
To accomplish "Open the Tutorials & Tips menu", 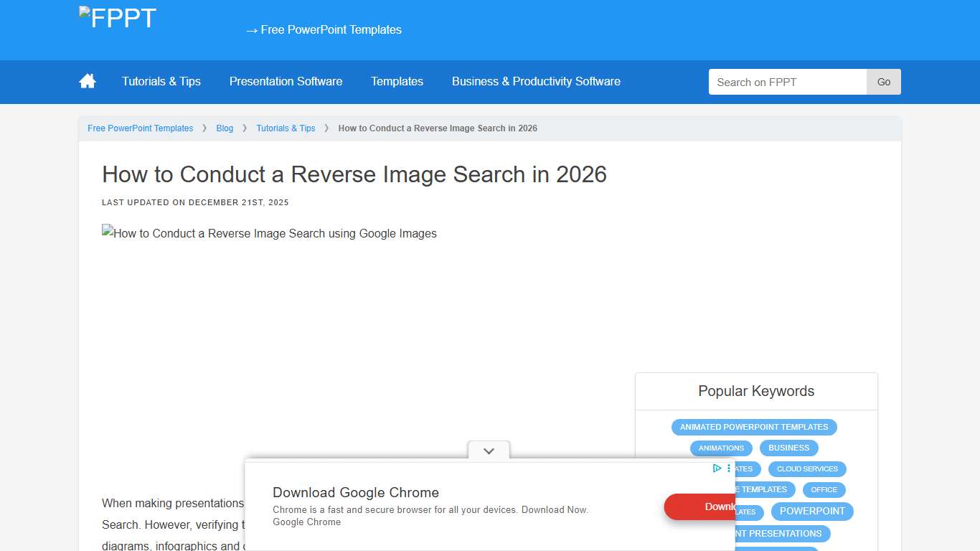I will [161, 81].
